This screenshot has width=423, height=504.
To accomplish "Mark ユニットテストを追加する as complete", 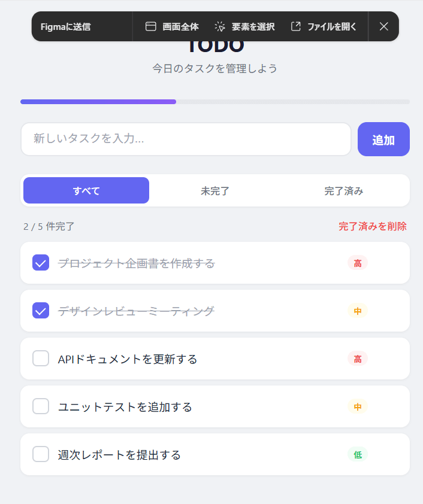I will click(x=41, y=406).
